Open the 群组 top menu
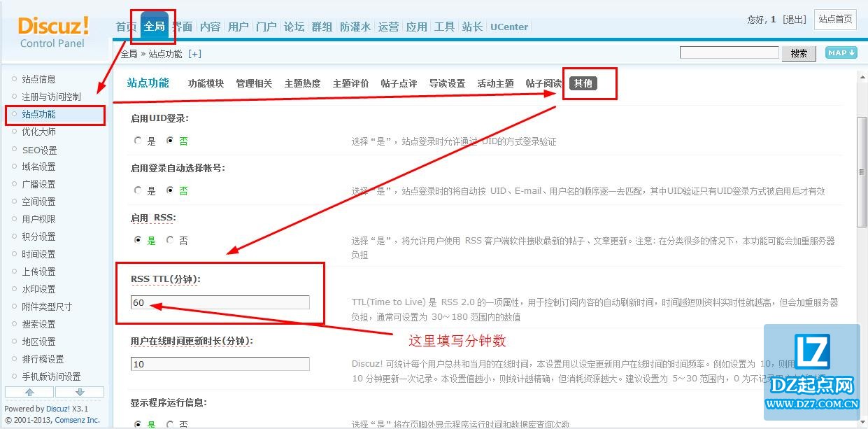Screen dimensions: 868x429 click(x=322, y=27)
